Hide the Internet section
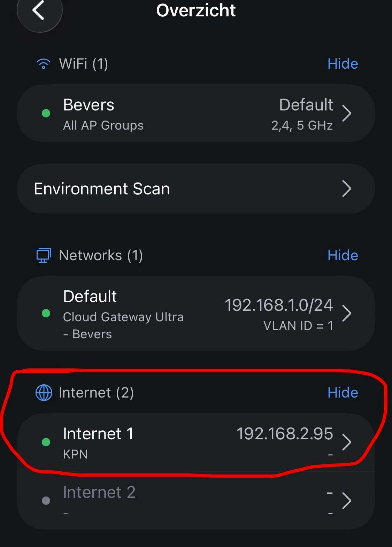This screenshot has width=392, height=547. 343,393
